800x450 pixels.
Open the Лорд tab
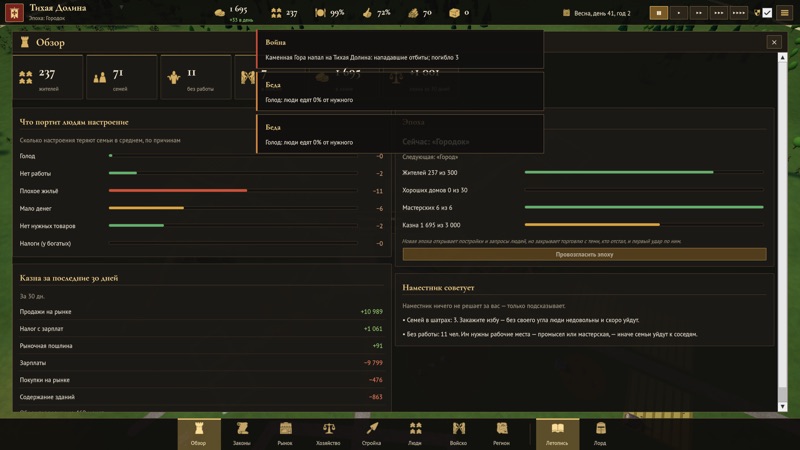click(x=601, y=434)
